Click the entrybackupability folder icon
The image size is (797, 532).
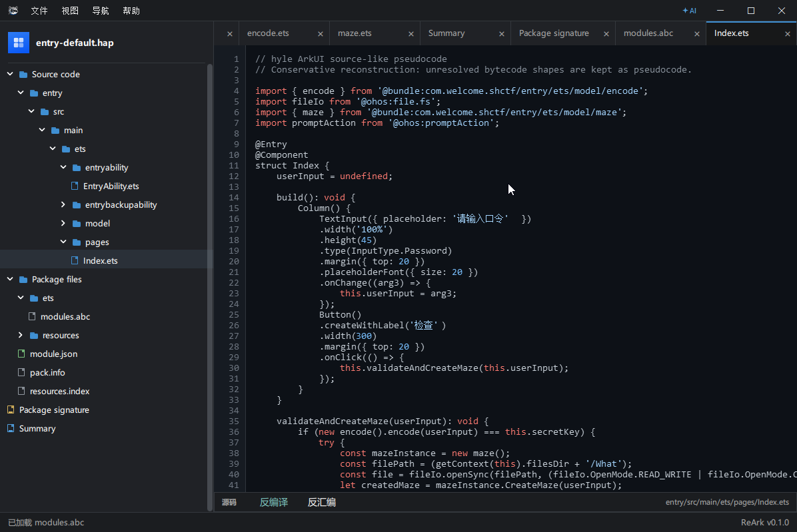click(77, 205)
